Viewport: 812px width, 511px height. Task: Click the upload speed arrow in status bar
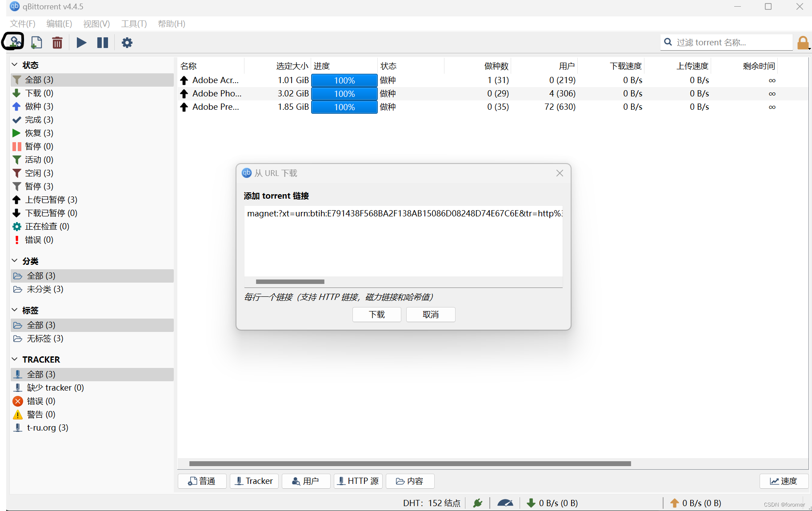(674, 503)
